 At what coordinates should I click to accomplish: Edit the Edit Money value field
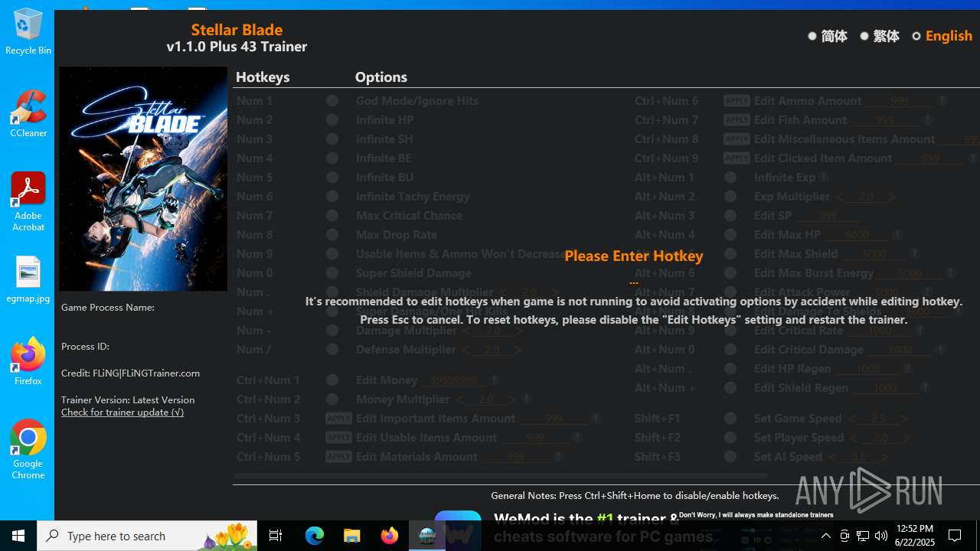point(455,380)
